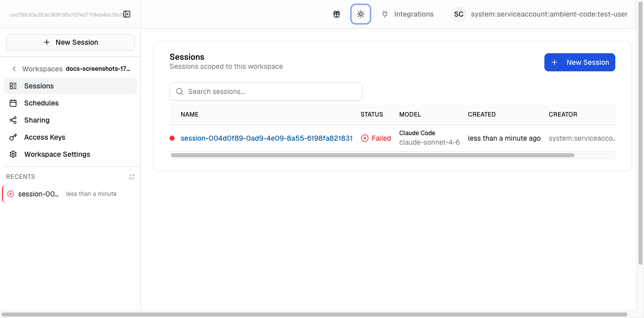Click the gift icon in the top bar
Image resolution: width=644 pixels, height=318 pixels.
337,14
